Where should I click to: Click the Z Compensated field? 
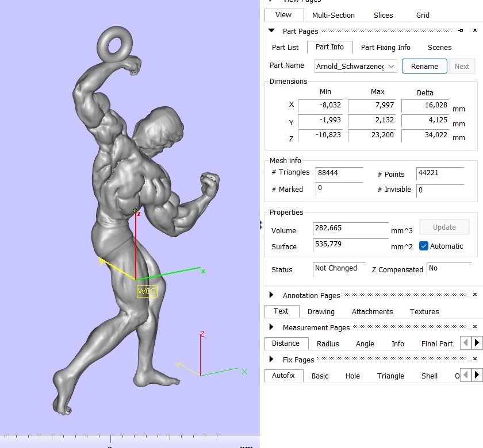(x=449, y=269)
